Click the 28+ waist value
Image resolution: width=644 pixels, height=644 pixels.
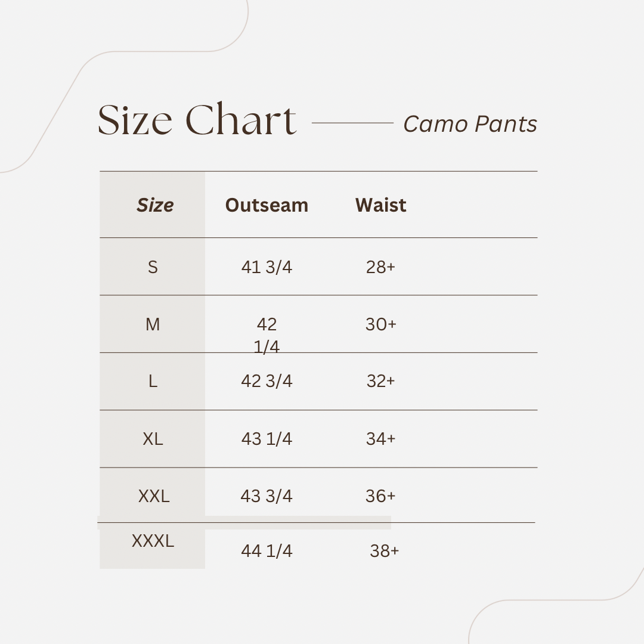[380, 267]
